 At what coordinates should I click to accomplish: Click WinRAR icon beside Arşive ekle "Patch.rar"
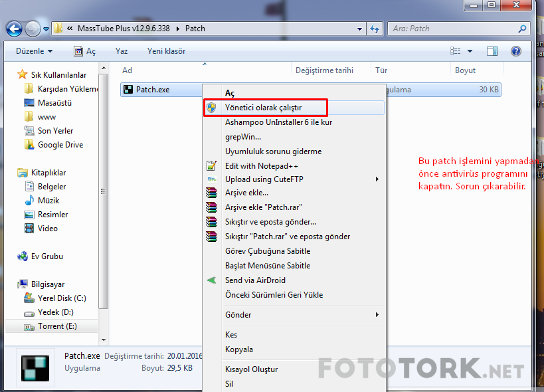(211, 207)
